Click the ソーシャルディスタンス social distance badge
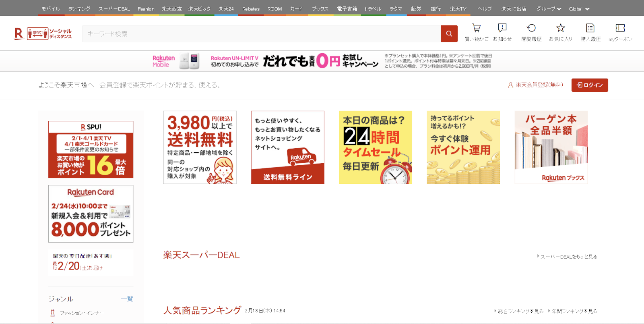The image size is (644, 324). [50, 34]
